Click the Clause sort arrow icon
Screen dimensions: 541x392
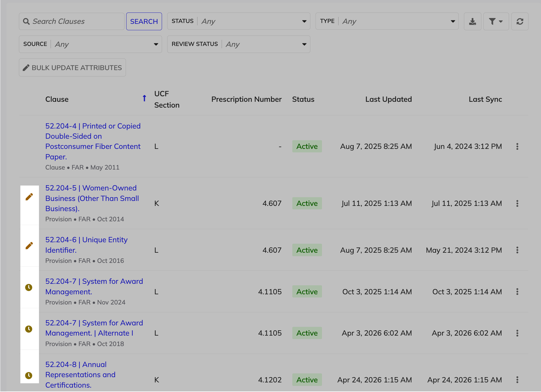[144, 98]
